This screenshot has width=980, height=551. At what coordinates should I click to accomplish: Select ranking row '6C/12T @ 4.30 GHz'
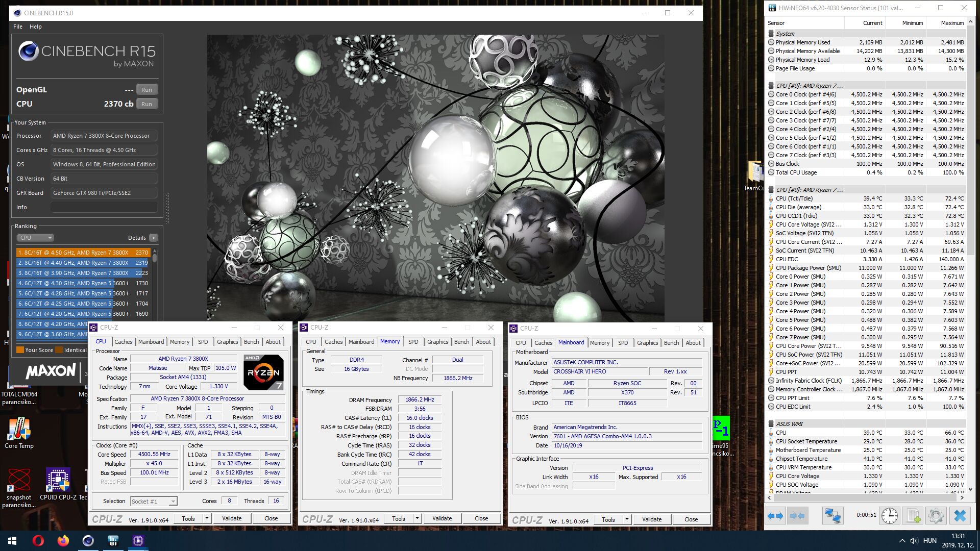pyautogui.click(x=83, y=283)
